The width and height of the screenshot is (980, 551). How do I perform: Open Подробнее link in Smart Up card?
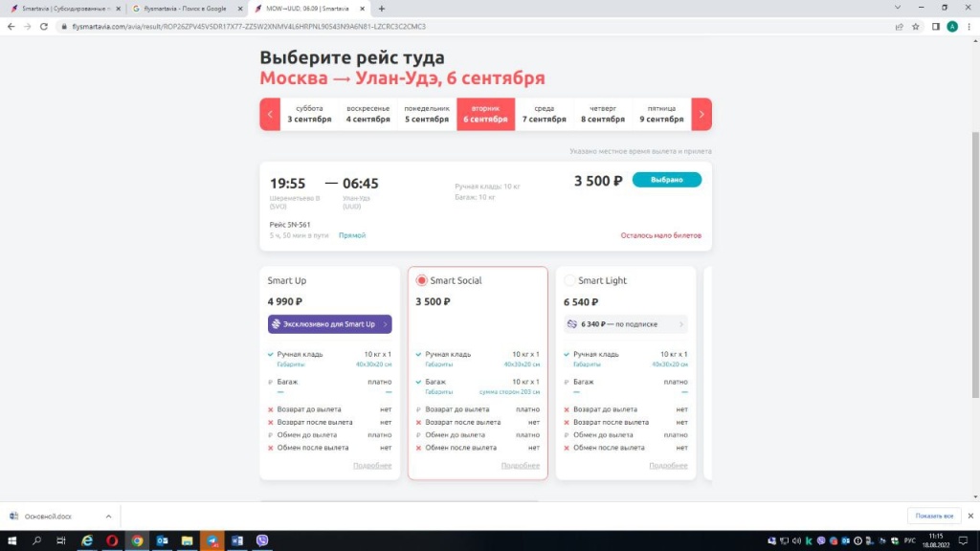pos(372,466)
